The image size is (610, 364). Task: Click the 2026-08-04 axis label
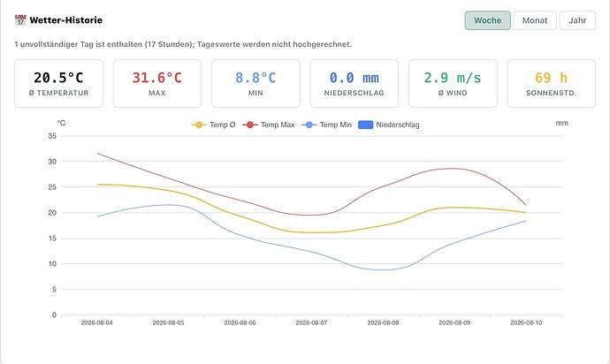pyautogui.click(x=97, y=322)
